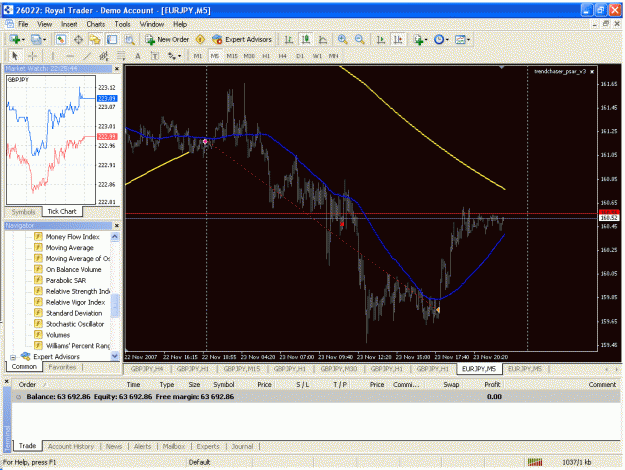Select the Text Label tool
625x470 pixels.
[155, 56]
